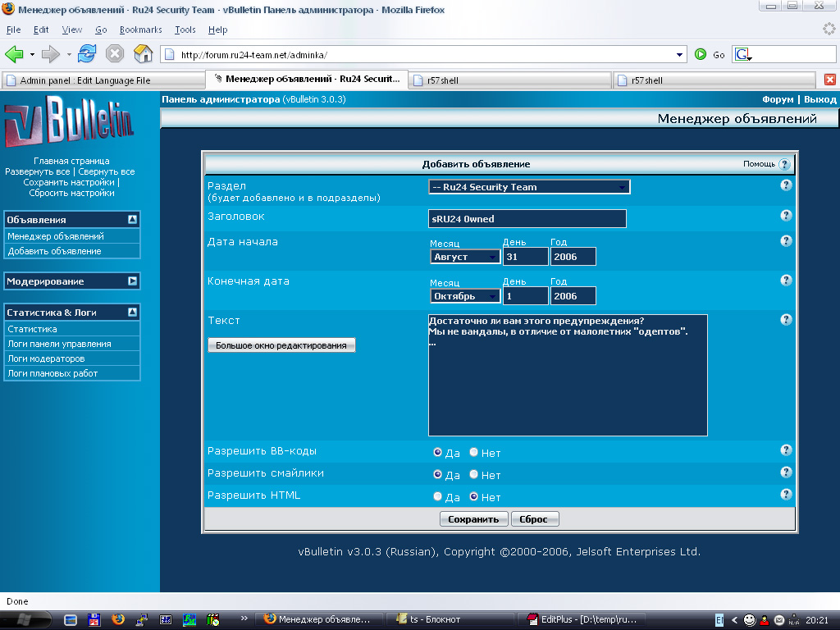Open the Раздел dropdown showing Ru24 Security Team
The height and width of the screenshot is (630, 840).
click(529, 187)
